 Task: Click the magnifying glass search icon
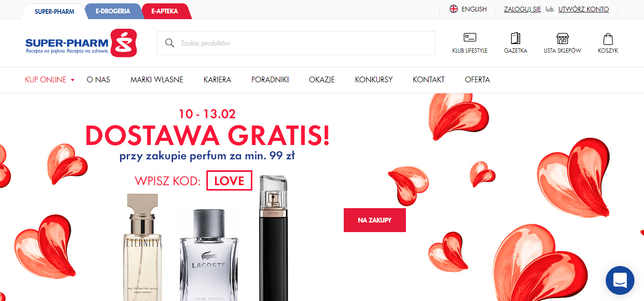coord(169,43)
